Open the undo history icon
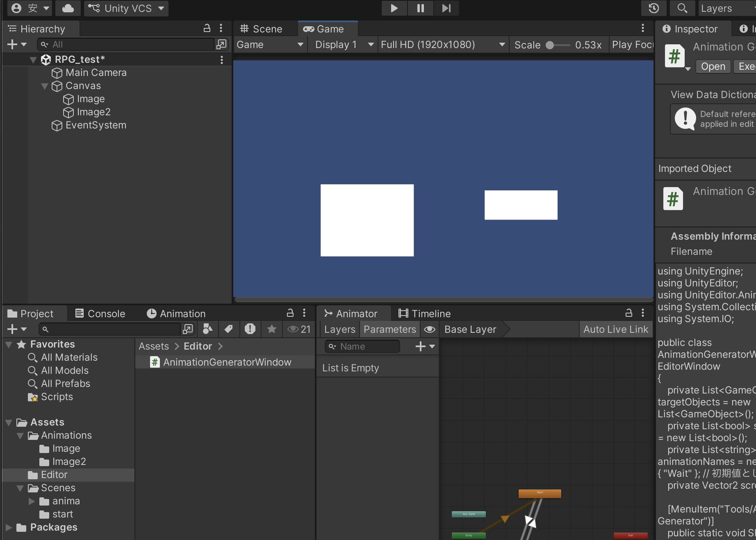 [x=654, y=8]
